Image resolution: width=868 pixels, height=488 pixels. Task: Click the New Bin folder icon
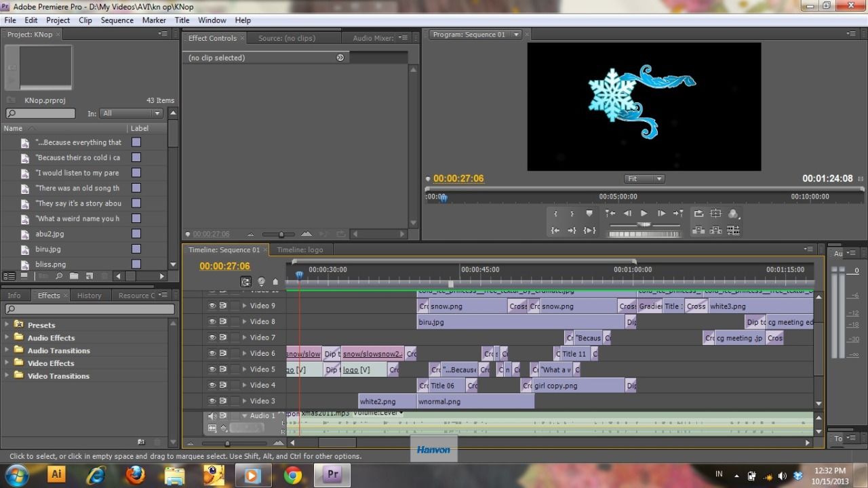pyautogui.click(x=74, y=277)
